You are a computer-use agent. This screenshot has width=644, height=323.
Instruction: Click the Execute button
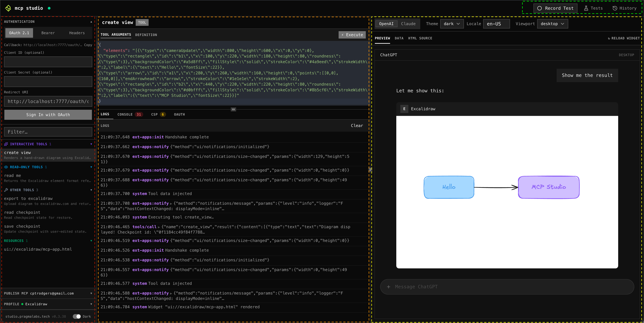click(352, 35)
